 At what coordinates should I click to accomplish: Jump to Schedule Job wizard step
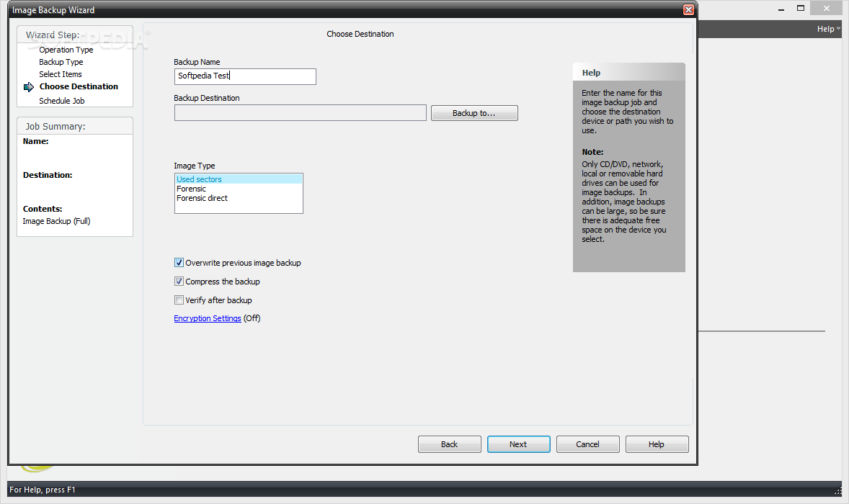(62, 101)
